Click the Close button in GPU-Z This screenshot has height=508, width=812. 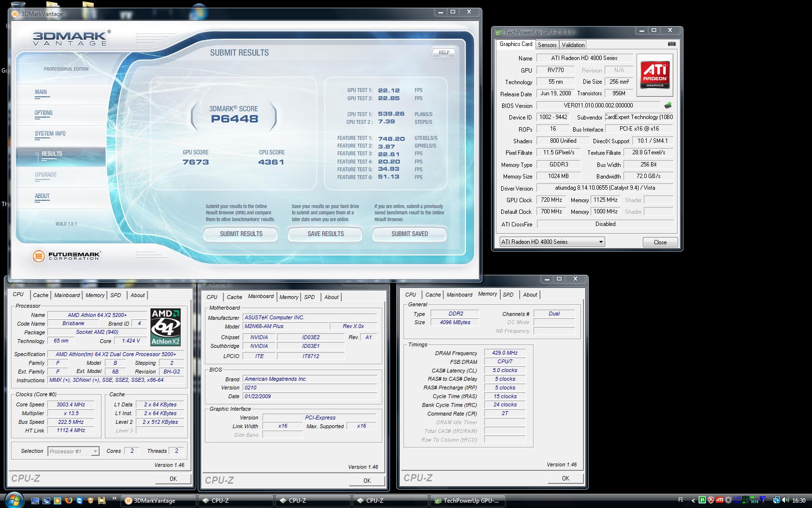pos(660,242)
